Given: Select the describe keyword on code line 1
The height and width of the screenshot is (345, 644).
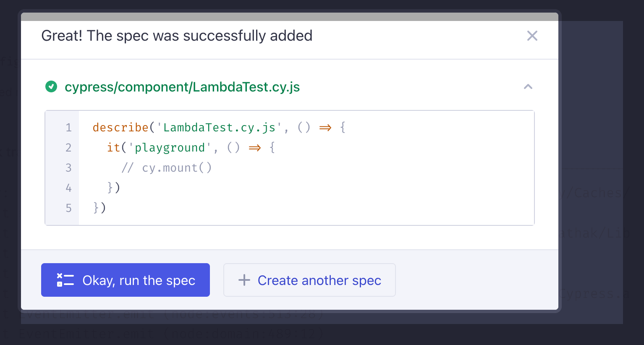Looking at the screenshot, I should click(x=120, y=127).
